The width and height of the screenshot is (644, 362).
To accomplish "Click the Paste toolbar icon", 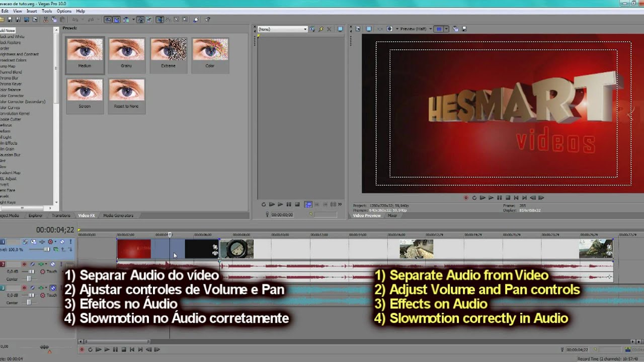I will 62,20.
